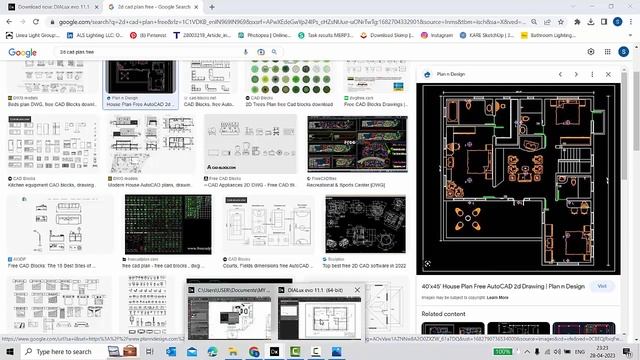This screenshot has height=360, width=640.
Task: Go to the Google logo home link
Action: pos(22,52)
